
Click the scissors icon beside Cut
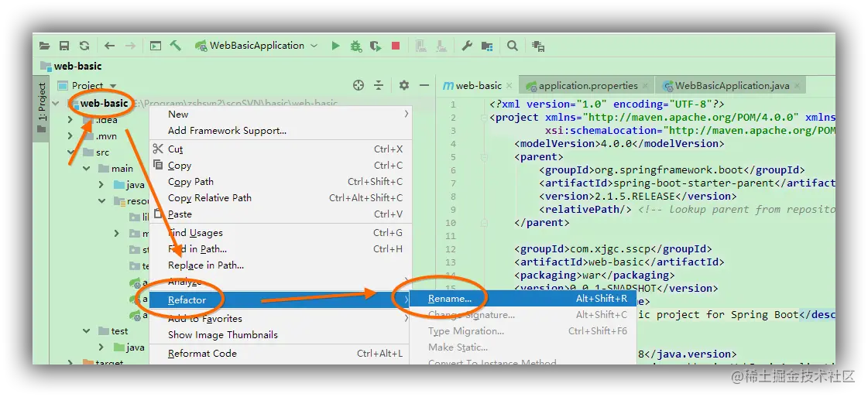click(x=158, y=149)
